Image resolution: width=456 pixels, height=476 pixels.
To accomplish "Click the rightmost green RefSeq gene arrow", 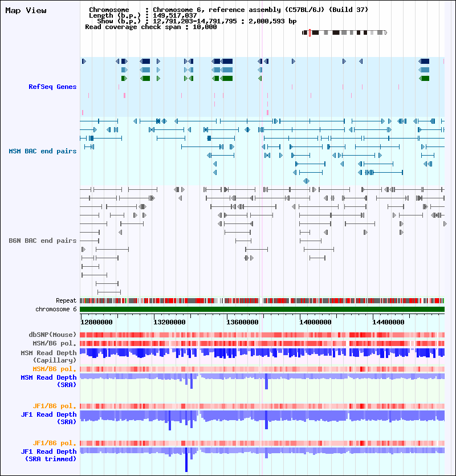I will pyautogui.click(x=424, y=78).
